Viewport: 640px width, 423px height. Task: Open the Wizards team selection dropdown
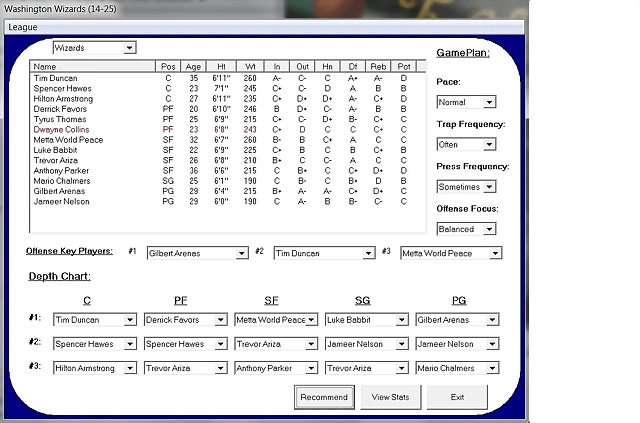click(x=94, y=48)
